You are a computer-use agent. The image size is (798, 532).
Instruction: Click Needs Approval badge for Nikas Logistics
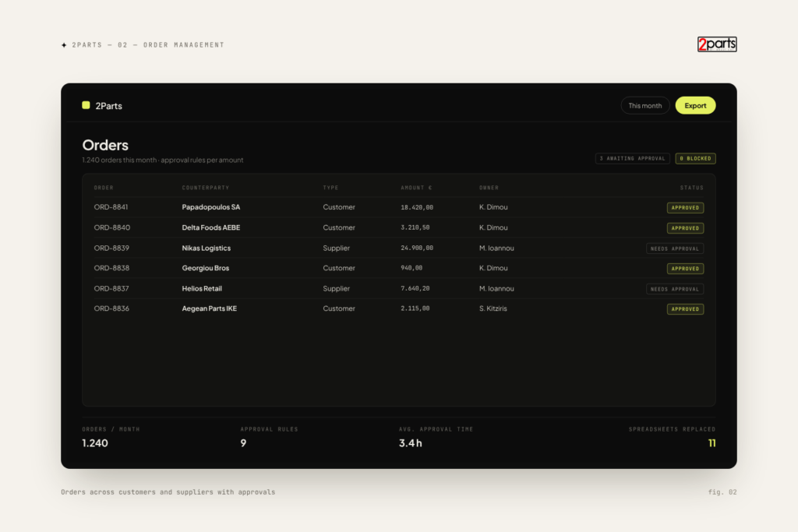(x=675, y=248)
